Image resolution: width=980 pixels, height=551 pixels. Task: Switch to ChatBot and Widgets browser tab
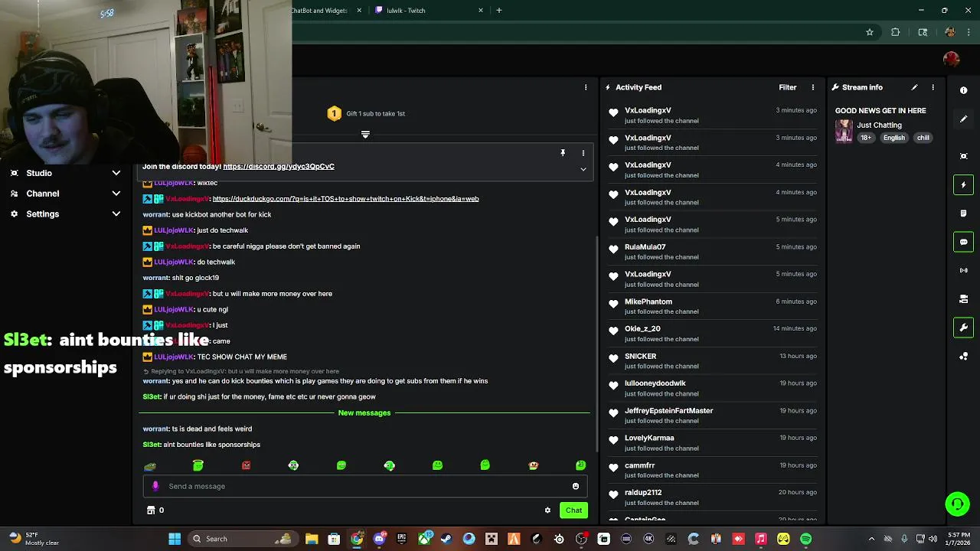327,11
